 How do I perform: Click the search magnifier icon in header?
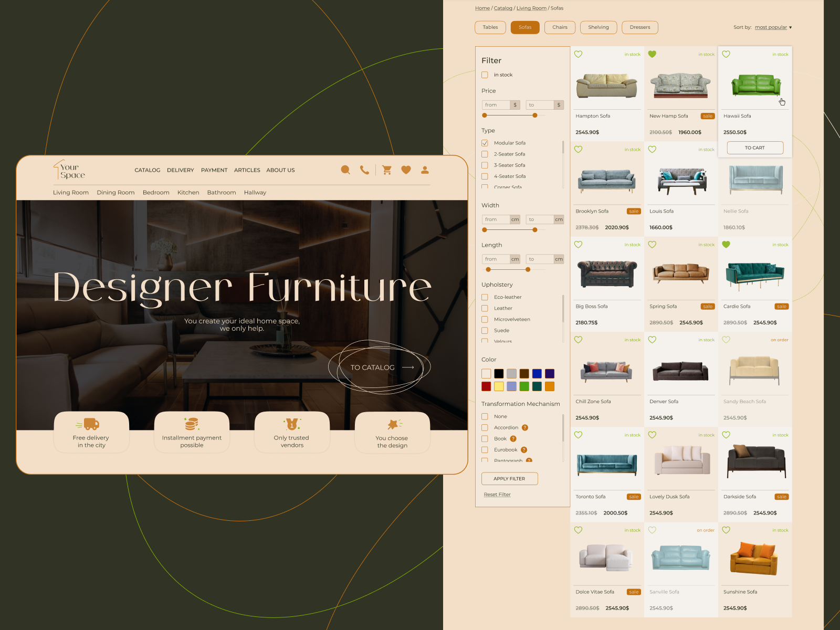click(345, 170)
